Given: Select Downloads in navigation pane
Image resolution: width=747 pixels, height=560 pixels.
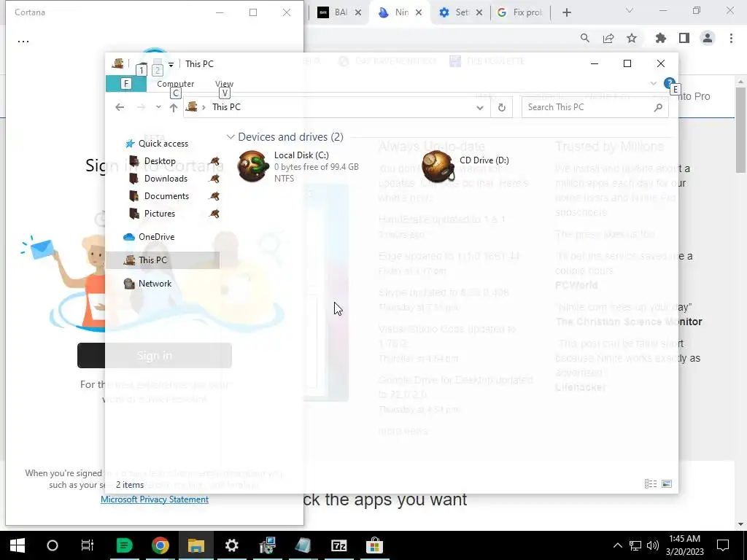Looking at the screenshot, I should tap(166, 179).
